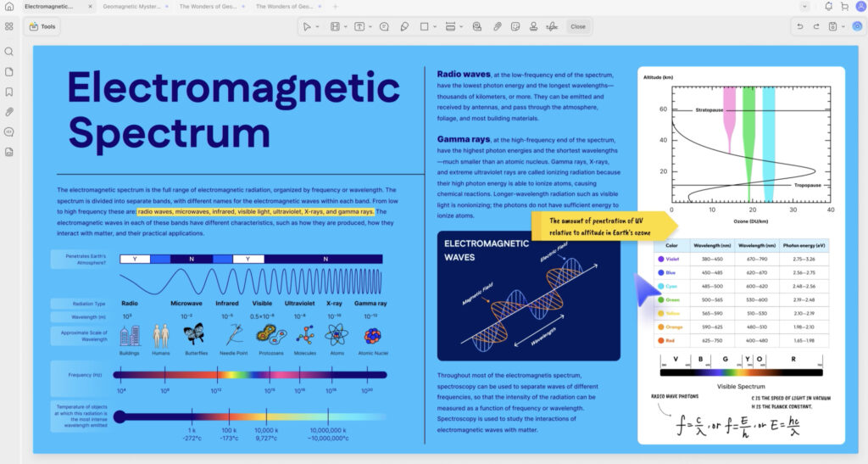Select the text box tool

[359, 26]
